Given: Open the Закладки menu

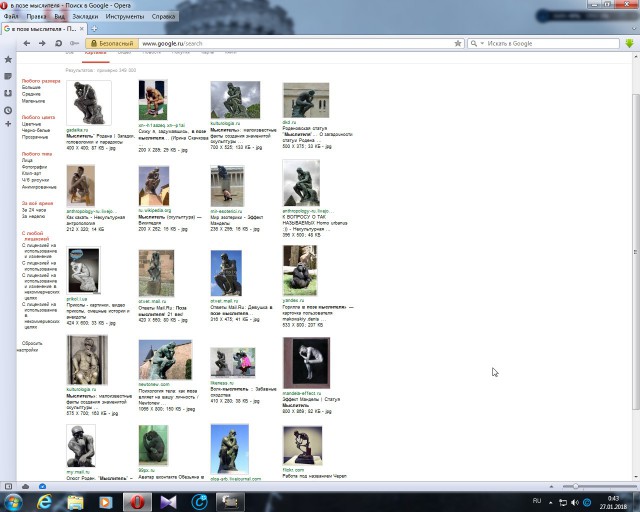Looking at the screenshot, I should tap(85, 16).
